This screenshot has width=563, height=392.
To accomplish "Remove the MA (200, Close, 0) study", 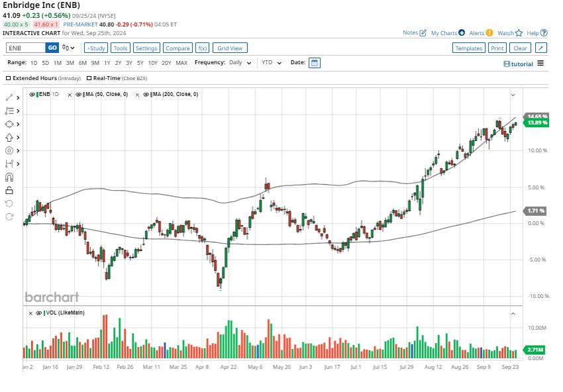I will pyautogui.click(x=137, y=95).
